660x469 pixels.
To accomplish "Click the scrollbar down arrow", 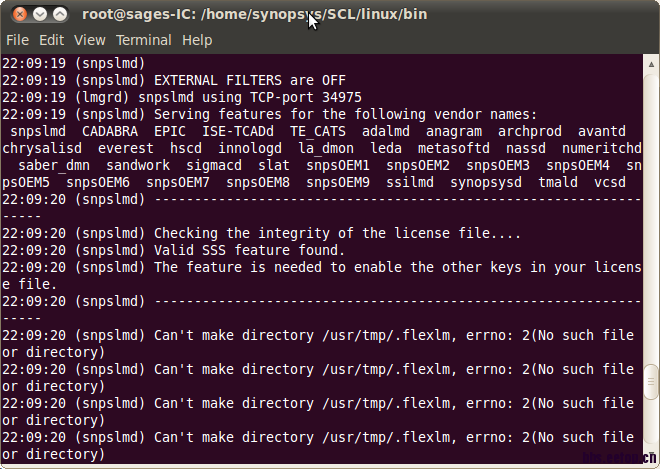I will click(651, 458).
